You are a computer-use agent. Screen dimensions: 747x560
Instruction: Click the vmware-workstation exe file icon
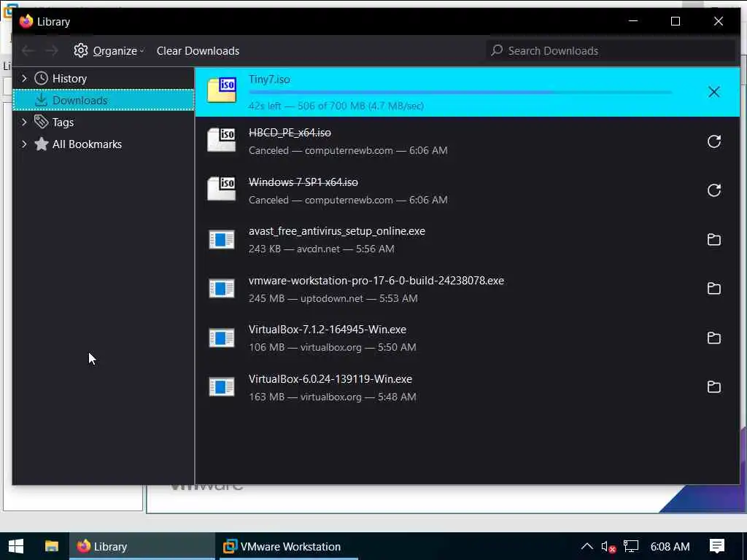click(x=222, y=289)
